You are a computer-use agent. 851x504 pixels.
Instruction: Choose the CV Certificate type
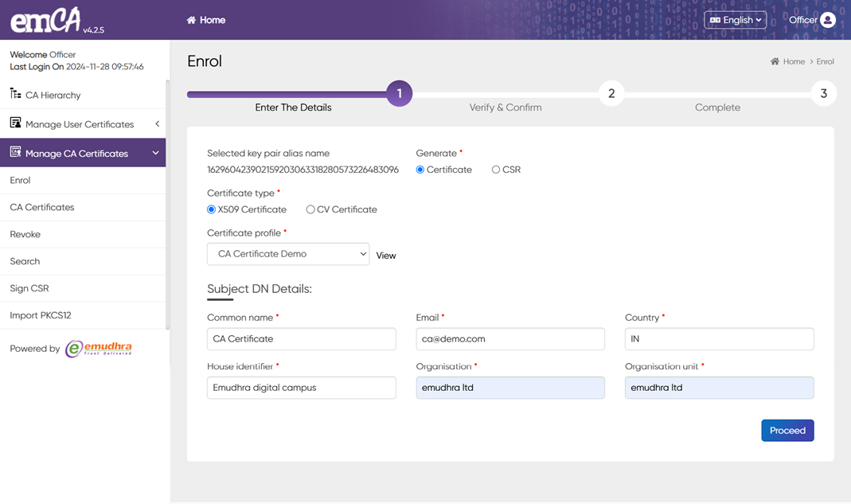[x=310, y=209]
